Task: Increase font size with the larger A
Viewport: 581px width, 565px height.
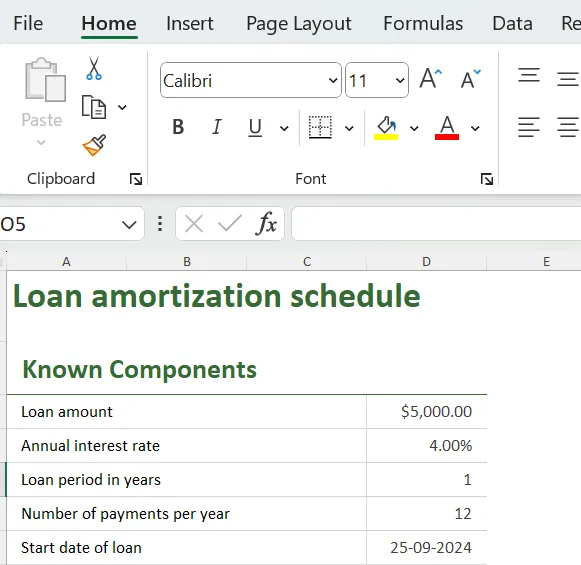Action: coord(431,79)
